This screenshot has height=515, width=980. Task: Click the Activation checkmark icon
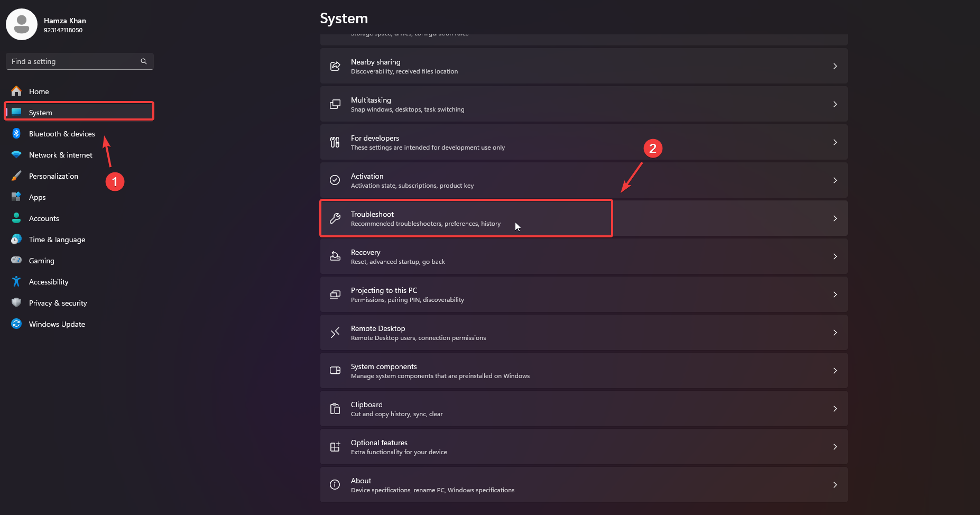[335, 180]
